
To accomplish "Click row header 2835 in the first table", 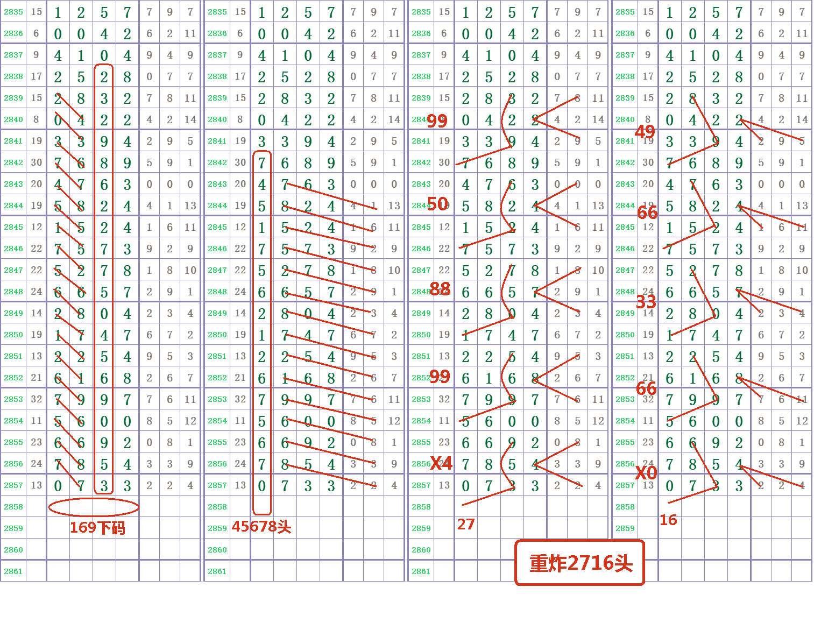I will pos(12,11).
